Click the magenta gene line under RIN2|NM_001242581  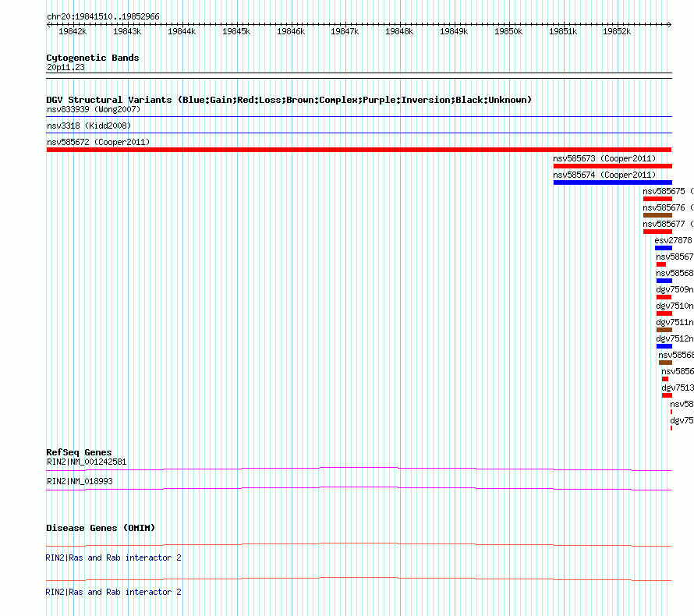(x=359, y=469)
